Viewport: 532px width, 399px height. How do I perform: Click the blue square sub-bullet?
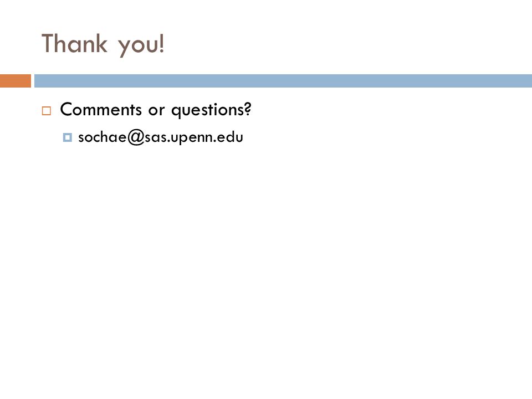tap(67, 137)
